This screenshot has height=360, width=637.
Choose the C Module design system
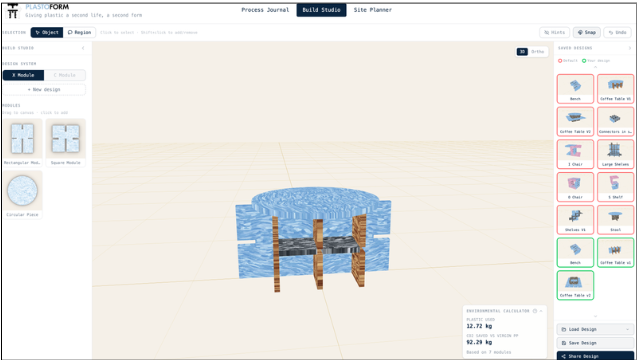(65, 75)
